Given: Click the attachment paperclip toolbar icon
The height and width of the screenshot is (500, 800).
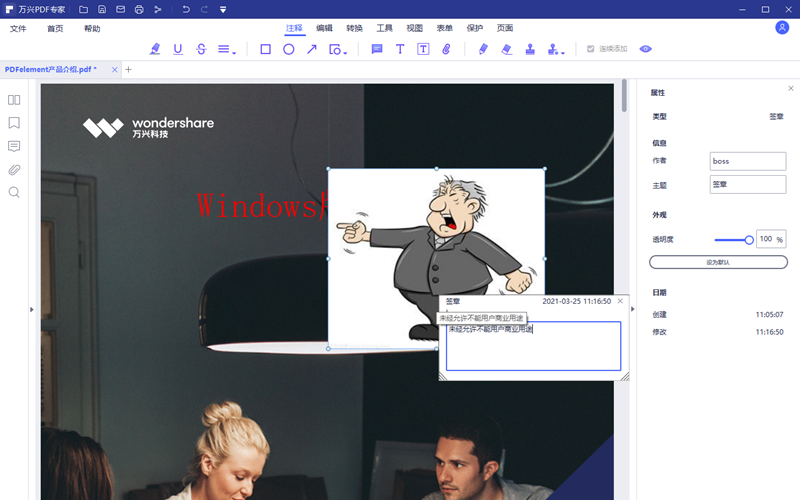Looking at the screenshot, I should [x=447, y=49].
